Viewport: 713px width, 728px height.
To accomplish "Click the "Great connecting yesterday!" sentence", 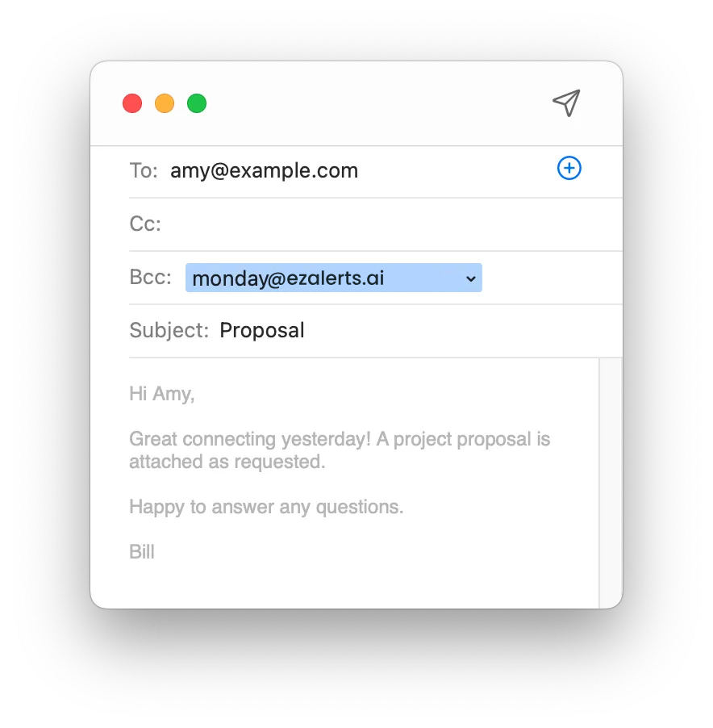I will (x=250, y=439).
